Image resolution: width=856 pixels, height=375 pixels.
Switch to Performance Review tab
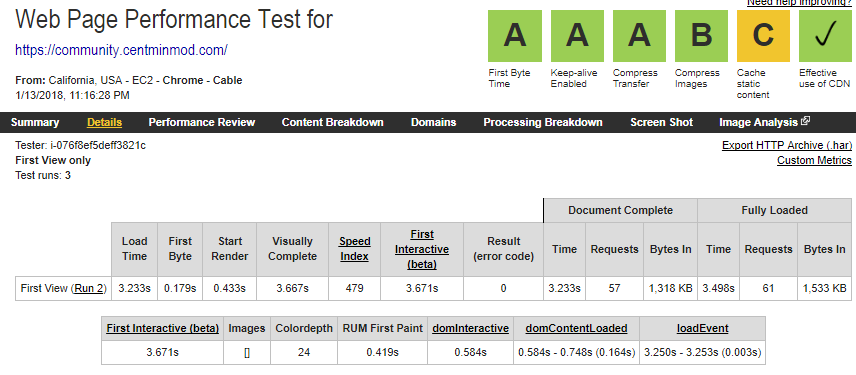(x=202, y=122)
